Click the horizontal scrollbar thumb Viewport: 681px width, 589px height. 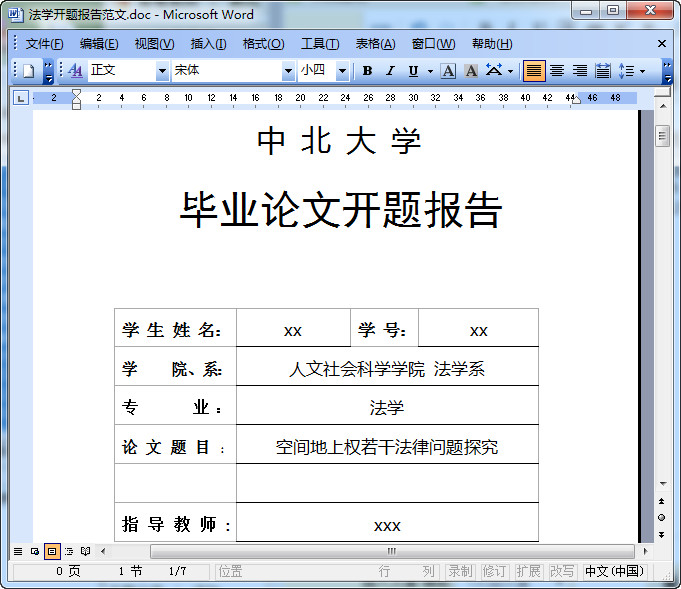(392, 551)
